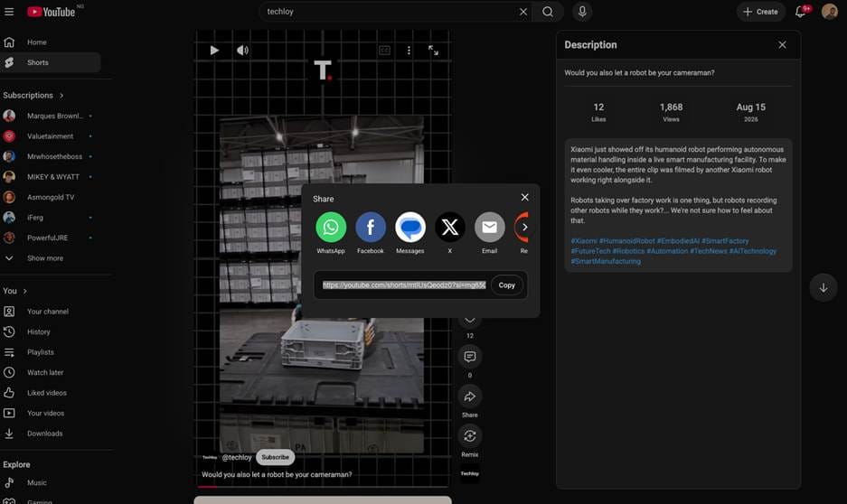The width and height of the screenshot is (847, 504).
Task: Click the #Xiaomi hashtag
Action: tap(584, 240)
